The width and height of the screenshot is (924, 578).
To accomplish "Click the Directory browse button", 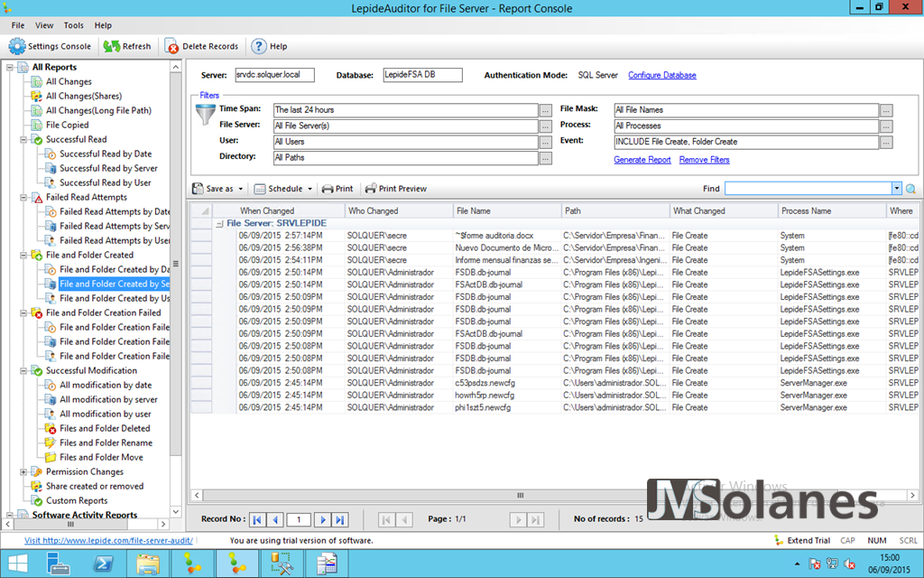I will coord(546,158).
